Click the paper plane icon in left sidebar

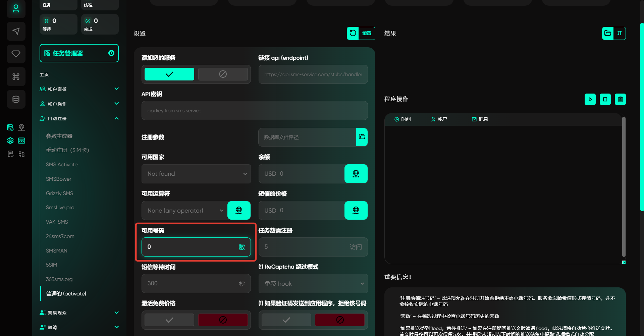pyautogui.click(x=16, y=32)
